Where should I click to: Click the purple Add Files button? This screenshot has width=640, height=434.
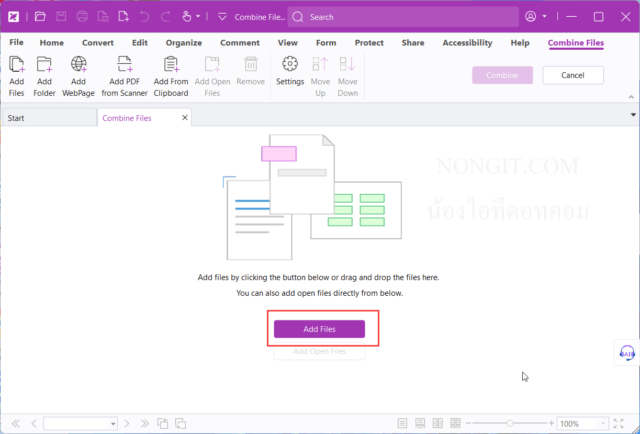(319, 329)
